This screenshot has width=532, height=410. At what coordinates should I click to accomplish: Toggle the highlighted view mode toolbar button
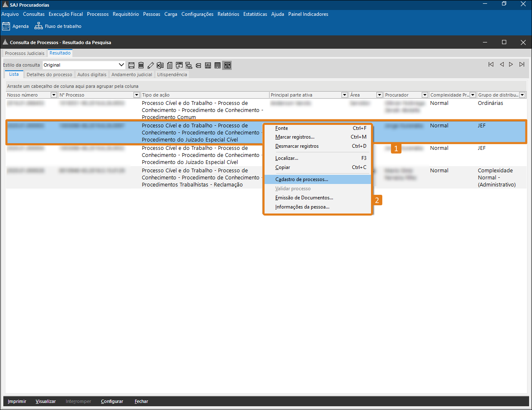(227, 65)
